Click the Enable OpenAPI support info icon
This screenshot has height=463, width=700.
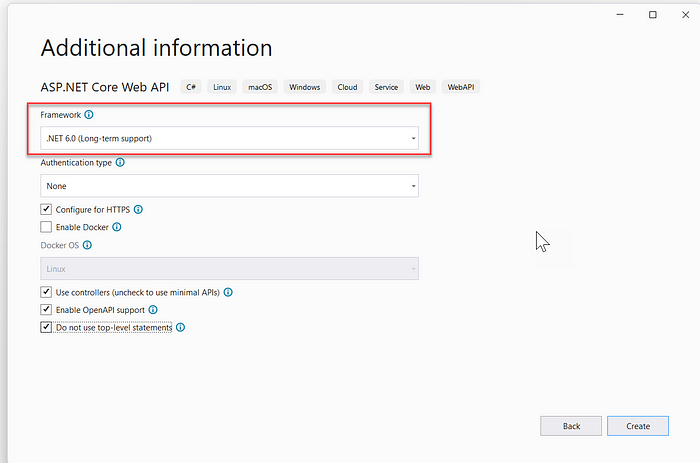(153, 310)
